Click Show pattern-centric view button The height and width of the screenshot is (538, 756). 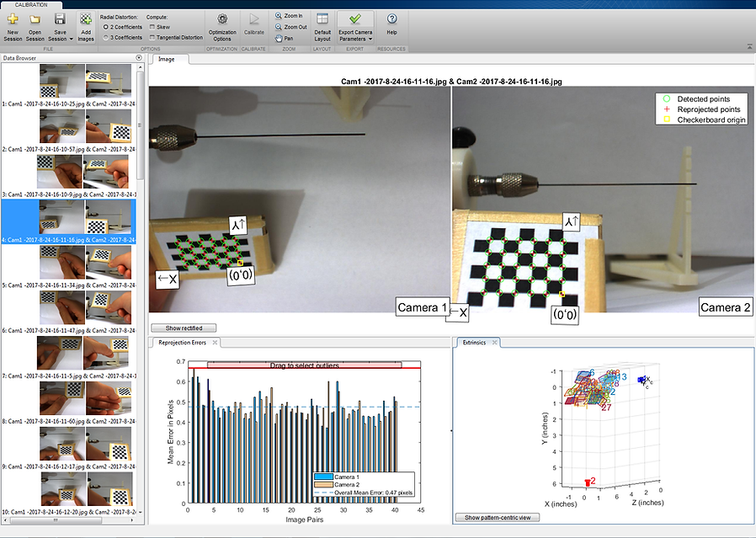coord(498,517)
